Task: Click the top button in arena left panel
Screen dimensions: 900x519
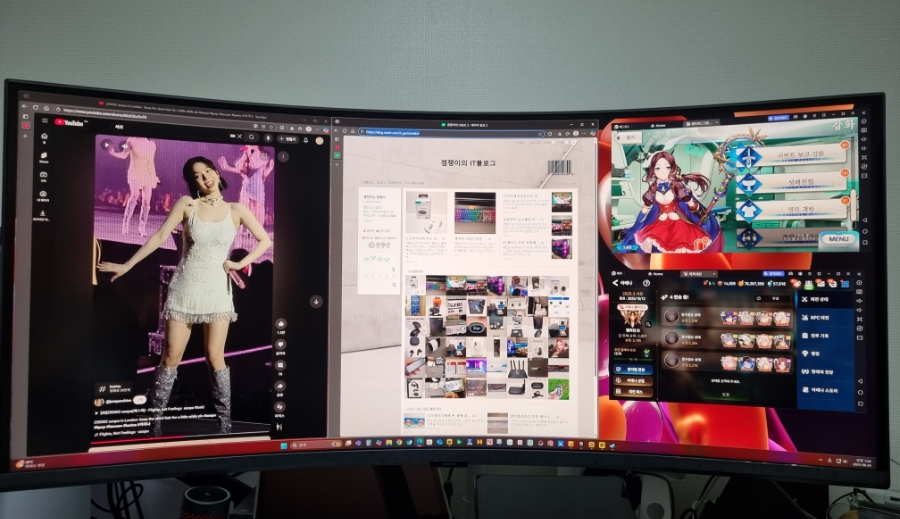Action: point(633,369)
